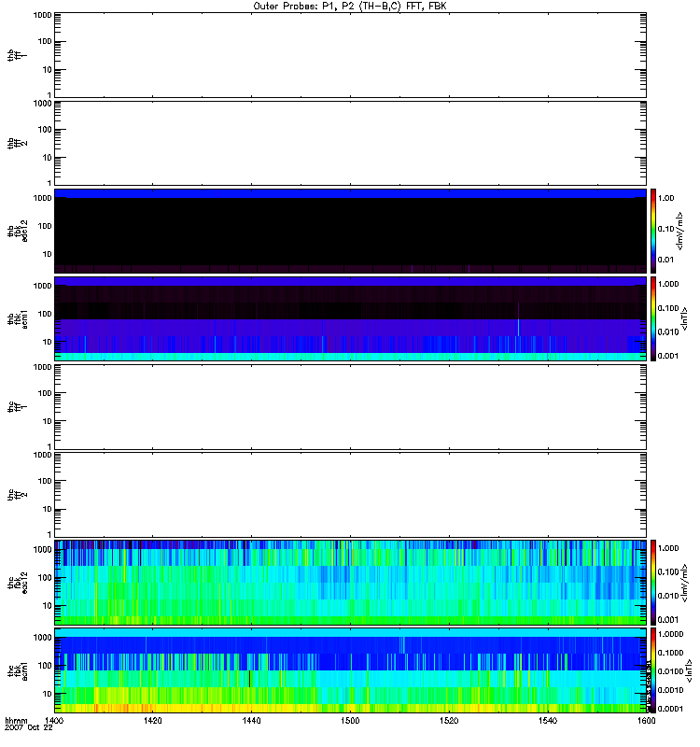Click the 1540 time axis label
700x747 pixels.
coord(546,722)
